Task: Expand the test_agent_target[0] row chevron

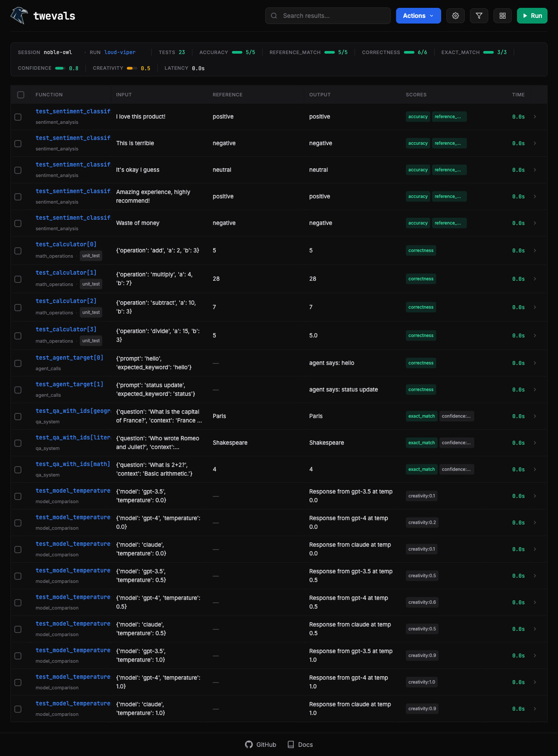Action: [535, 363]
